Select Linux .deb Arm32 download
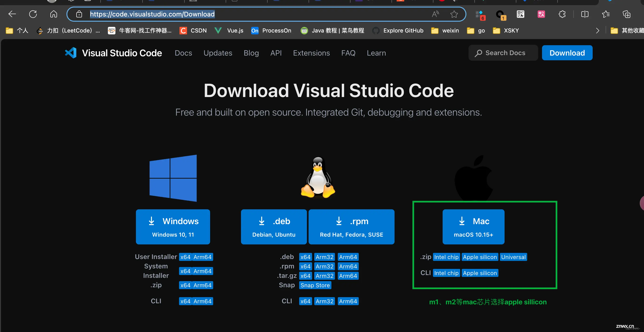 (x=325, y=257)
